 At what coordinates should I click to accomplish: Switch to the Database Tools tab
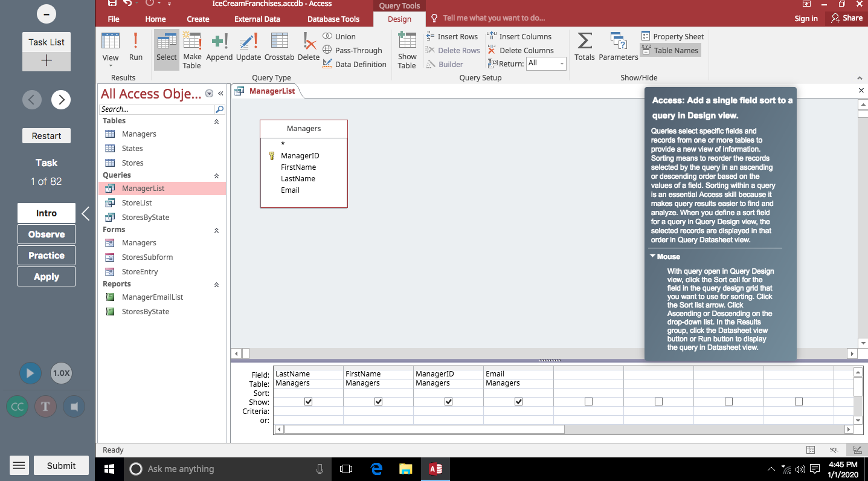click(333, 19)
